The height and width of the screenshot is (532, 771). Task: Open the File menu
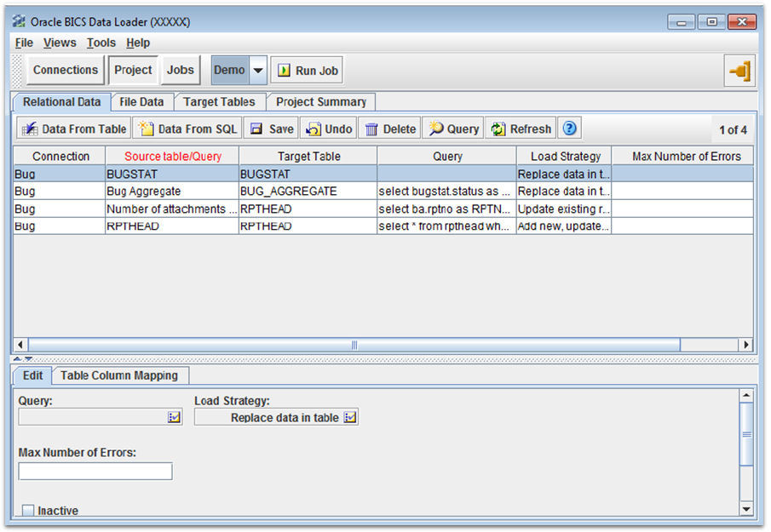(x=24, y=43)
